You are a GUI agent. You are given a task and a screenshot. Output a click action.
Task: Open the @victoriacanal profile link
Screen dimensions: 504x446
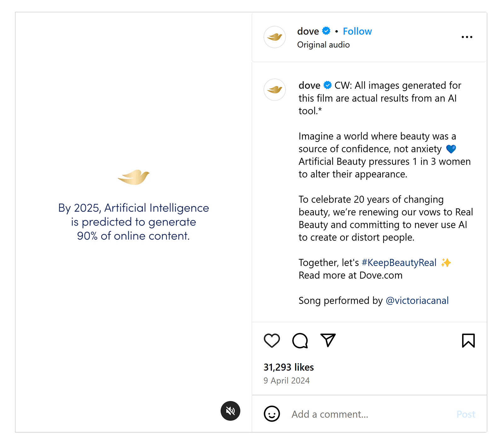417,300
